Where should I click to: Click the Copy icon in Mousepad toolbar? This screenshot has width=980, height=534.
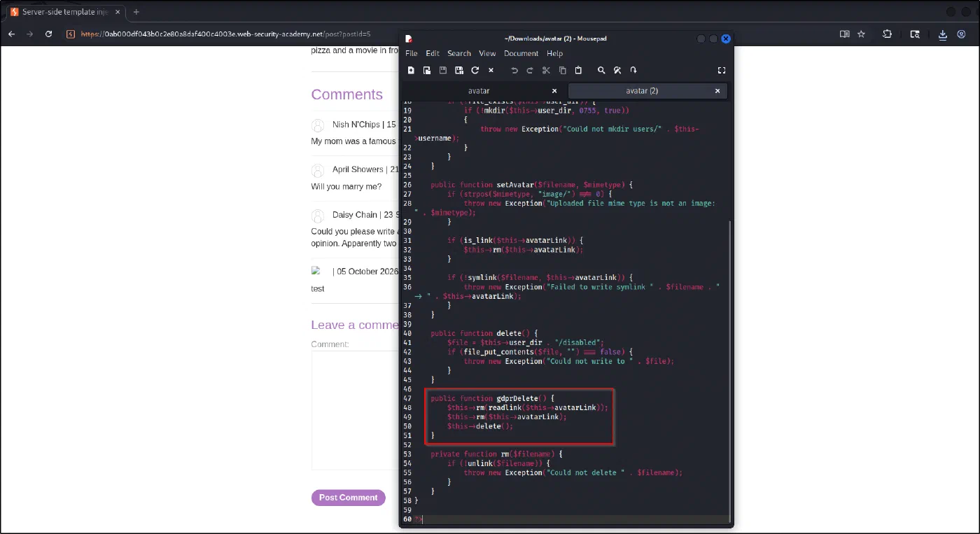pos(562,70)
